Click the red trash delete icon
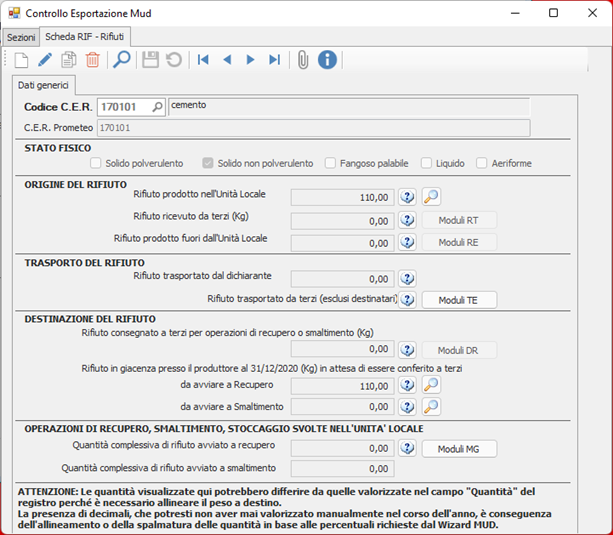The height and width of the screenshot is (535, 613). pos(92,60)
